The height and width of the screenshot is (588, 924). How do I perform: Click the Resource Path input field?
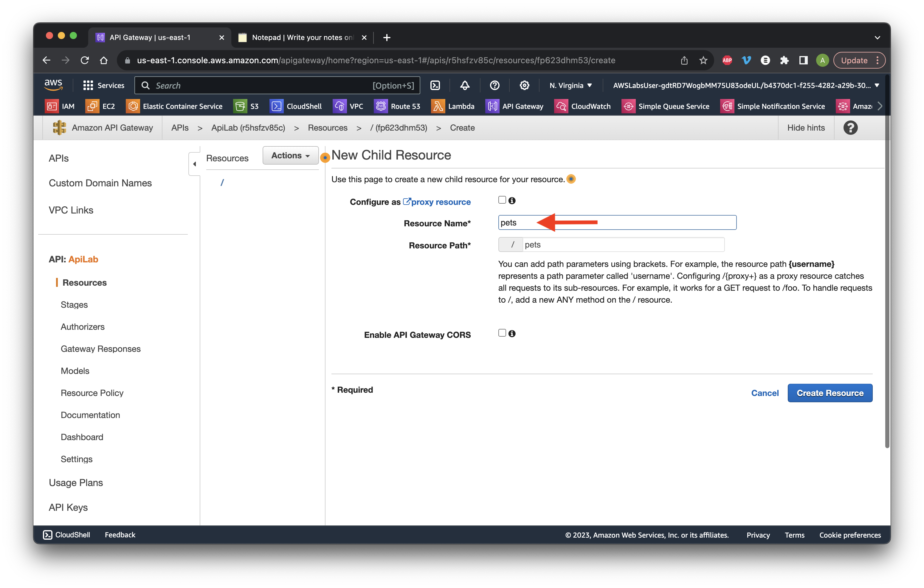pos(623,245)
